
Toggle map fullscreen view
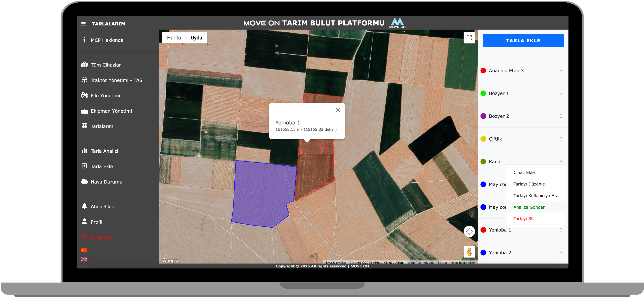[x=469, y=38]
